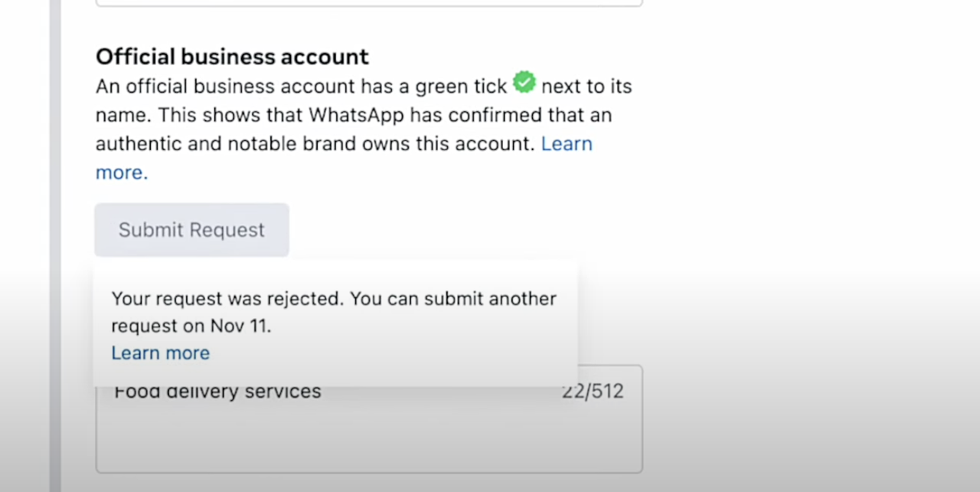This screenshot has width=980, height=492.
Task: Click the phrase 'green tick' in the description
Action: tap(461, 87)
